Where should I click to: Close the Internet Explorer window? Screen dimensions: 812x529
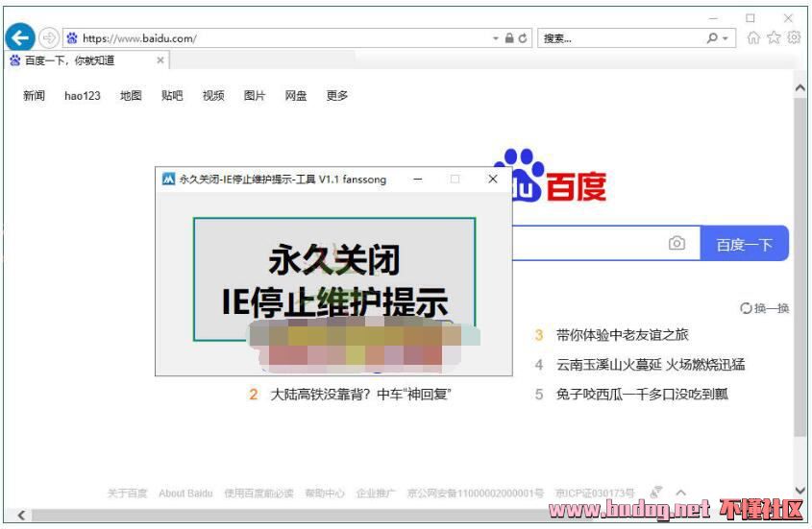point(788,18)
